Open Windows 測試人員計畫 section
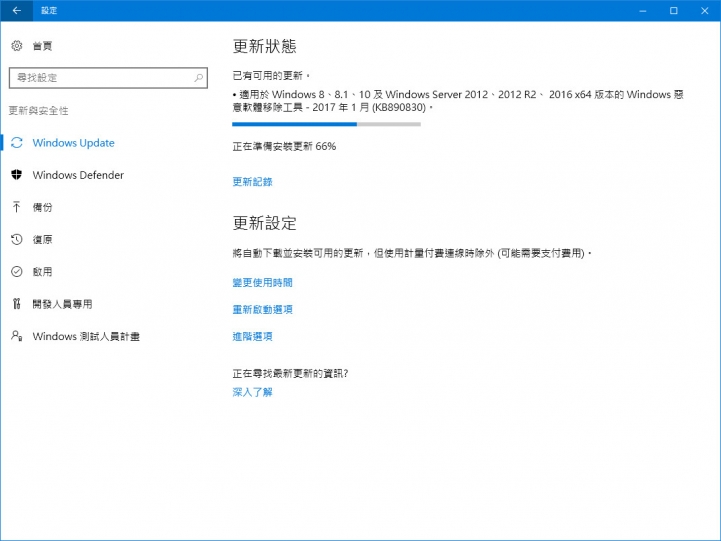 click(86, 336)
